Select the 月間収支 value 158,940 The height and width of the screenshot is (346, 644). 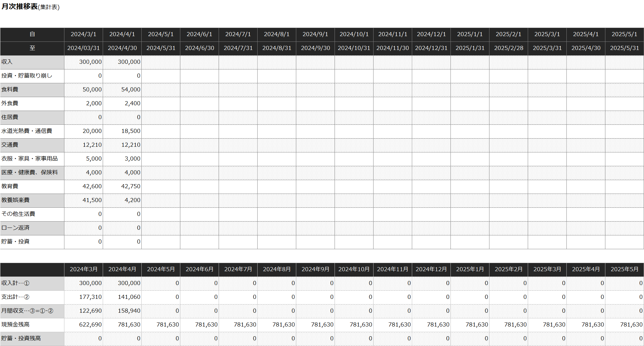[122, 311]
